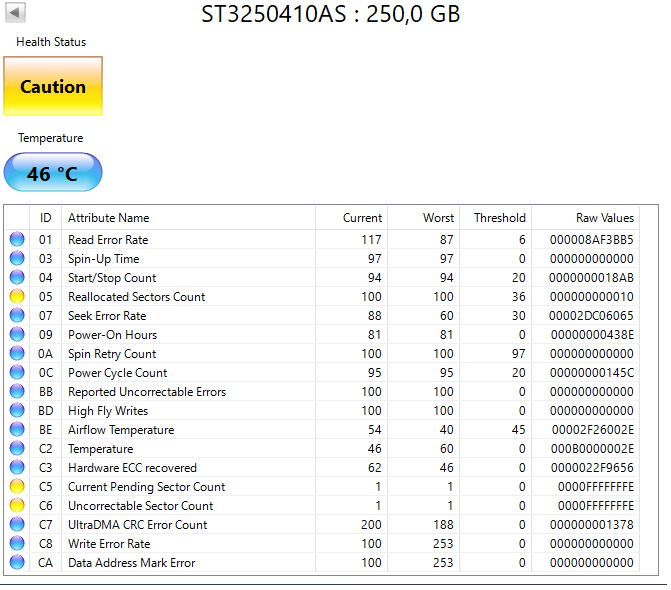The image size is (671, 590).
Task: Click the blue status icon for Write Error Rate
Action: pos(17,543)
